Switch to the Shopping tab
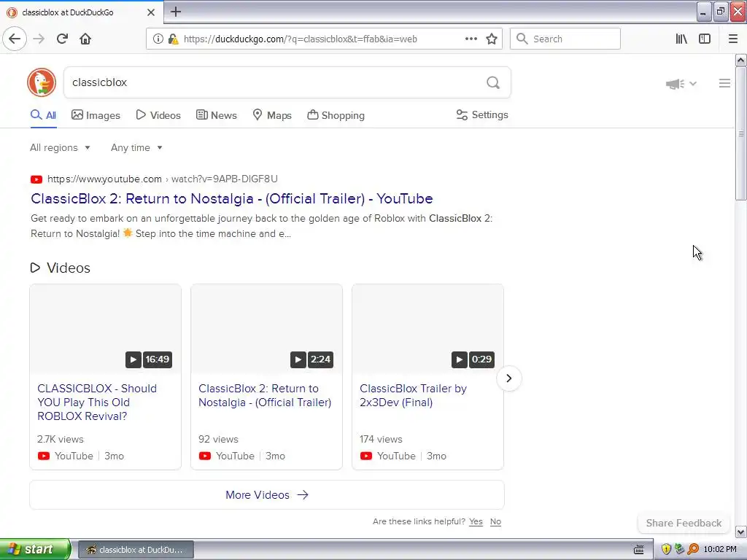 [x=336, y=115]
